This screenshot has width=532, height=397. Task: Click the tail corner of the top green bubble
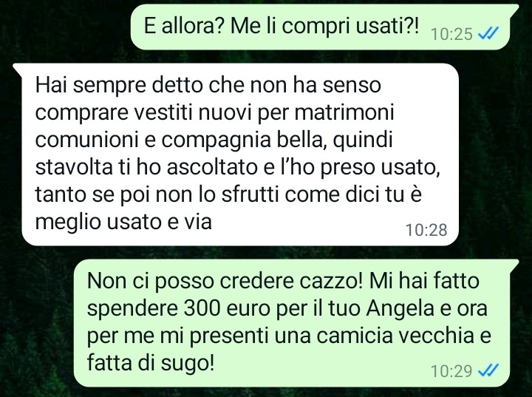[514, 9]
